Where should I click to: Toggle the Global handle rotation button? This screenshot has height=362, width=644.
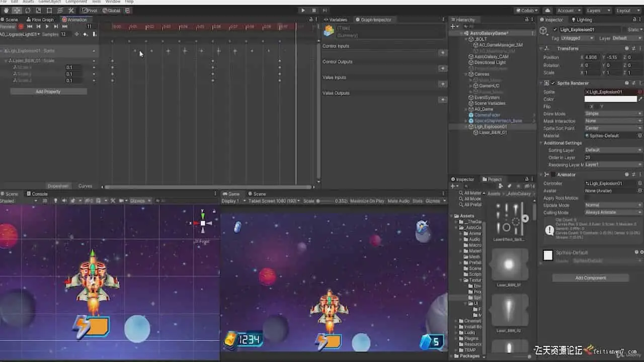pos(111,10)
